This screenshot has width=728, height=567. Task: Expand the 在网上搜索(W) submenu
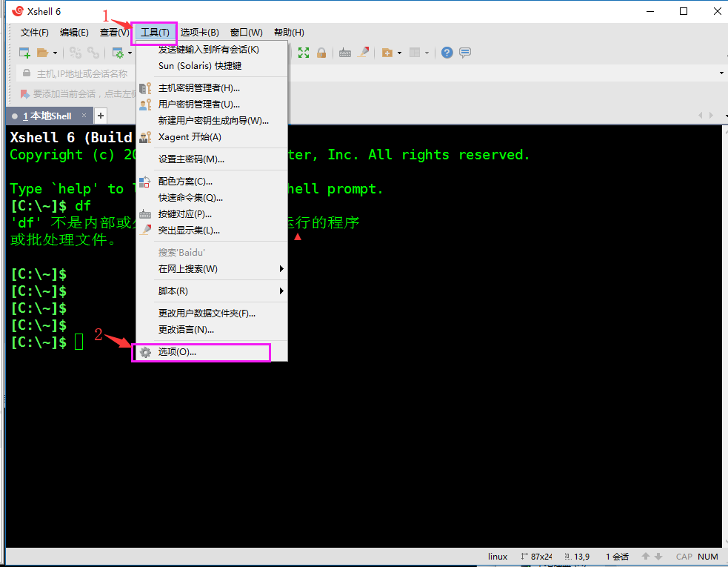pyautogui.click(x=212, y=268)
